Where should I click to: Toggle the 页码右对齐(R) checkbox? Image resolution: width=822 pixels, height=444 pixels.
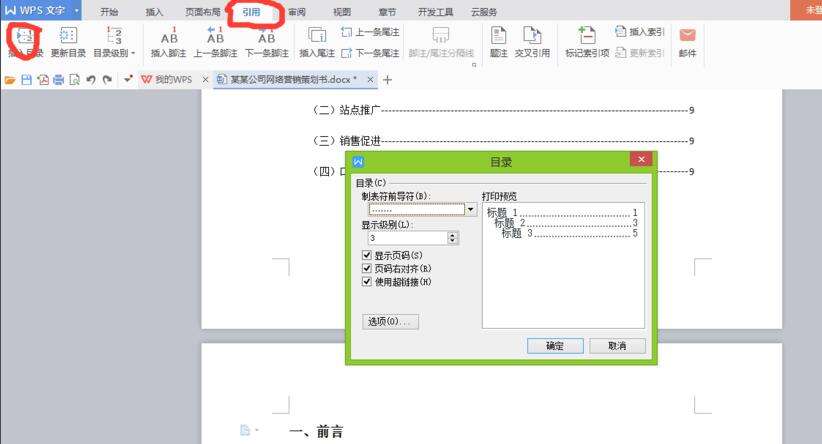[x=367, y=268]
